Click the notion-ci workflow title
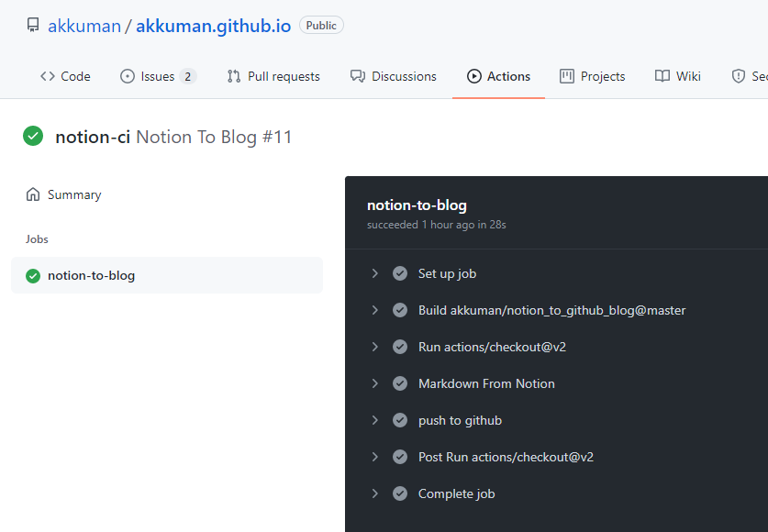 click(93, 137)
